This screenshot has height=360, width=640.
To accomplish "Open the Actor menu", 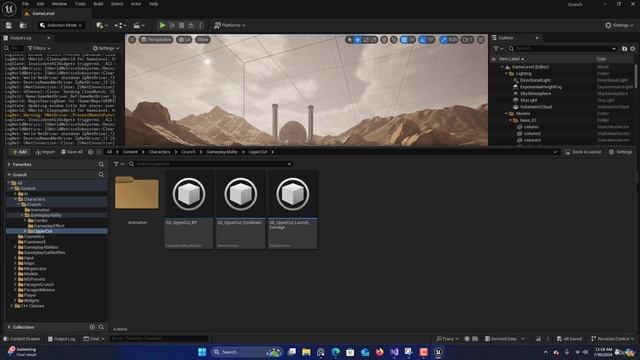I will (x=136, y=4).
